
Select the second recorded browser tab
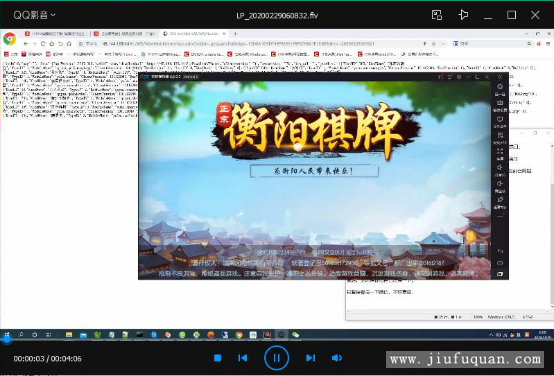[124, 34]
